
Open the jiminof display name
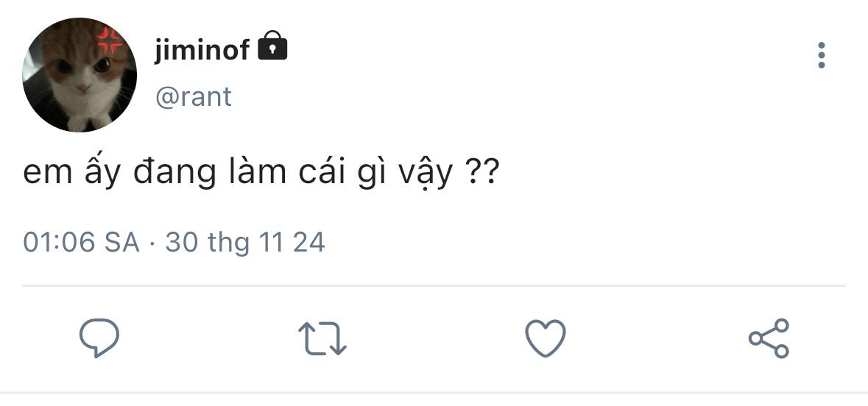[202, 50]
